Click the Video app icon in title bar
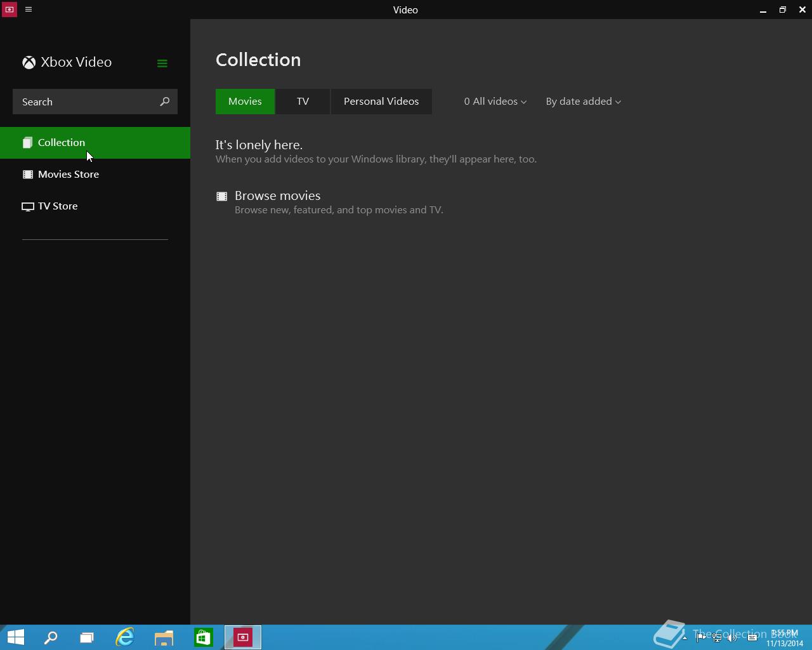This screenshot has width=812, height=650. pos(10,10)
